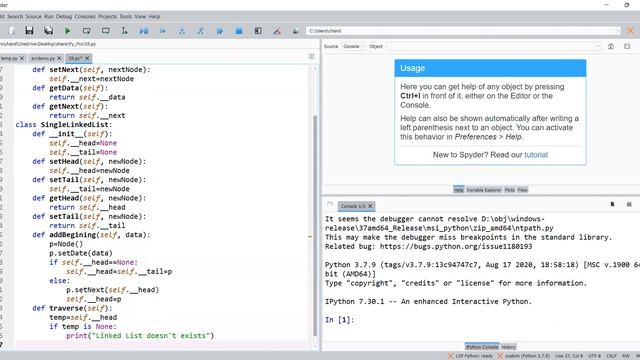Click Run selection or current line icon
This screenshot has height=360, width=640.
point(124,31)
